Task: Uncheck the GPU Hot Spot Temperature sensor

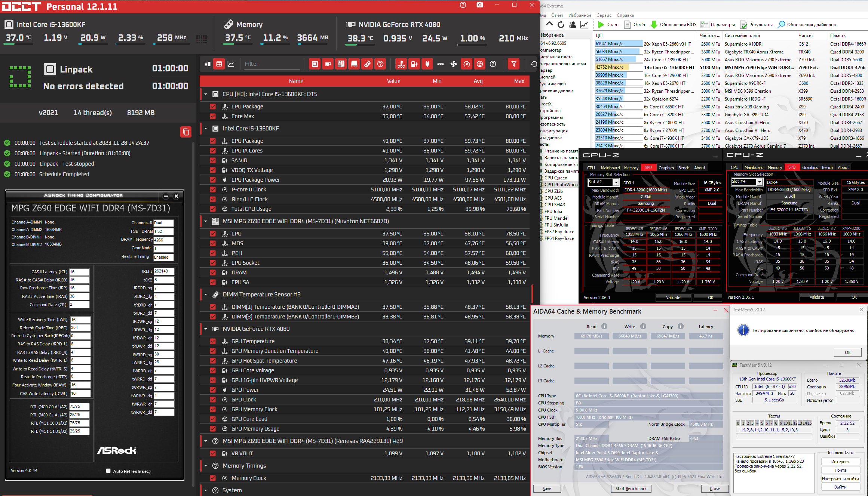Action: (213, 361)
